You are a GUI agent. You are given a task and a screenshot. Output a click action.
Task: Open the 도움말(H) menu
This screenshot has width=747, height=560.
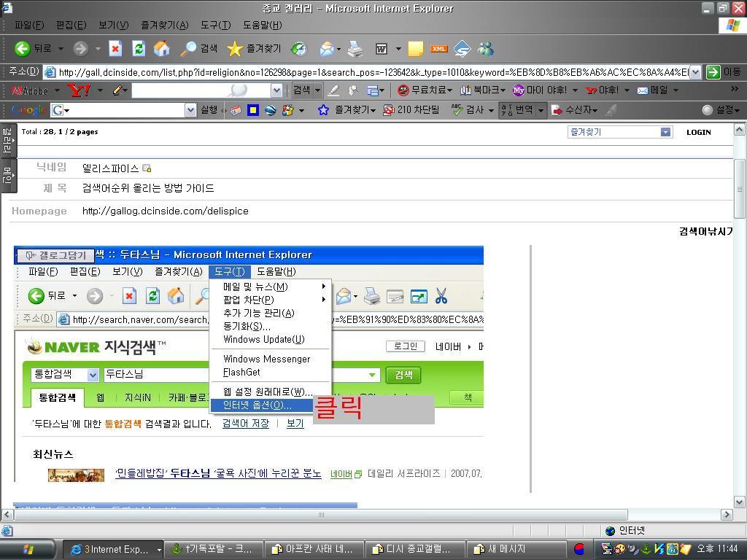click(262, 26)
